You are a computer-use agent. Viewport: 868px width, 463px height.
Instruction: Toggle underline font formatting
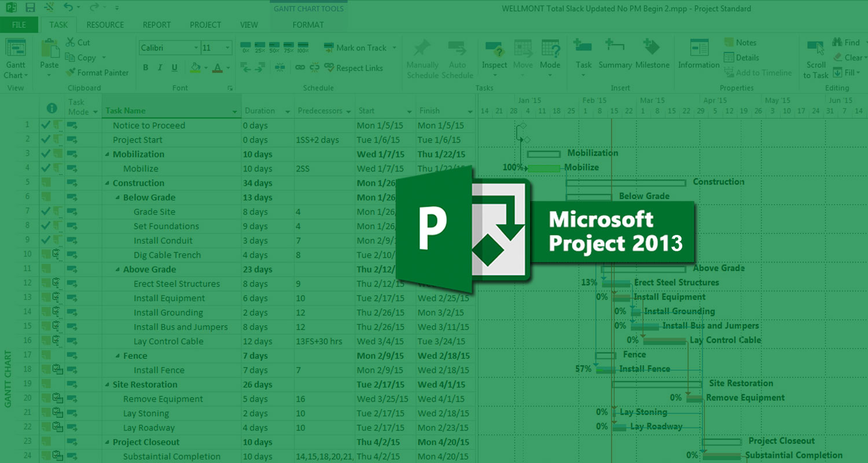click(174, 68)
